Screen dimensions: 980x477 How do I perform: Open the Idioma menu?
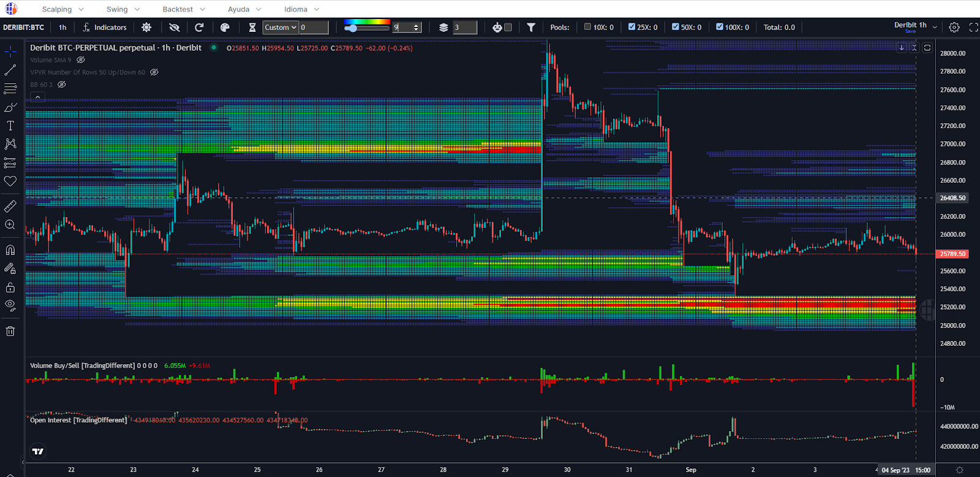301,9
